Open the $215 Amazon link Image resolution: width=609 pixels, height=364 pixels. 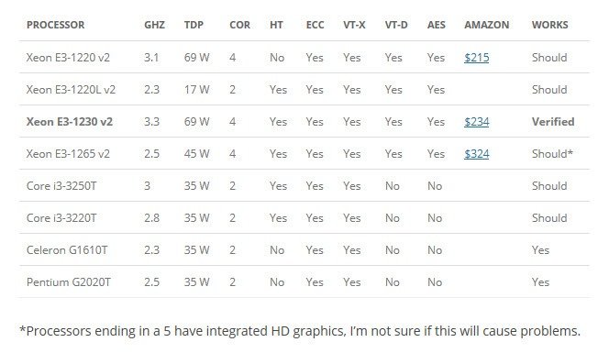click(x=477, y=58)
